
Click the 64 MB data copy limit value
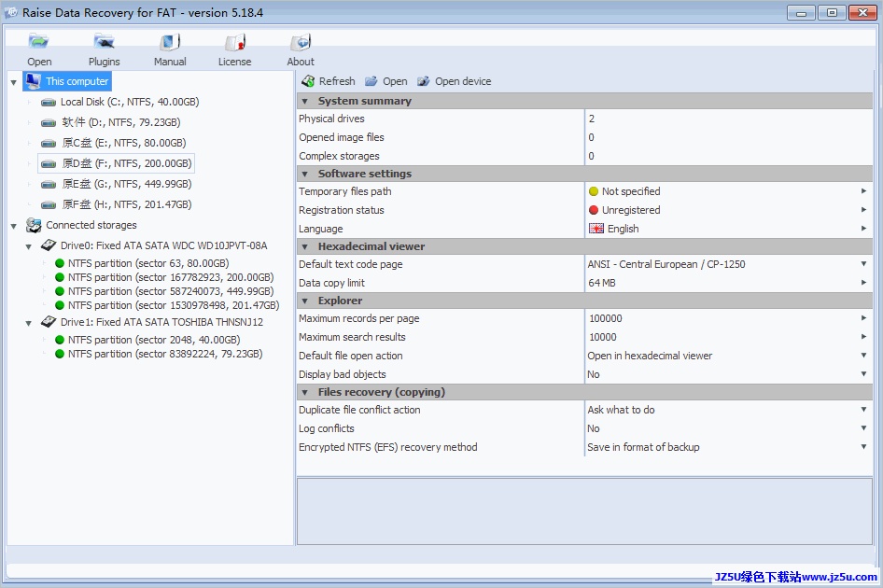point(602,283)
